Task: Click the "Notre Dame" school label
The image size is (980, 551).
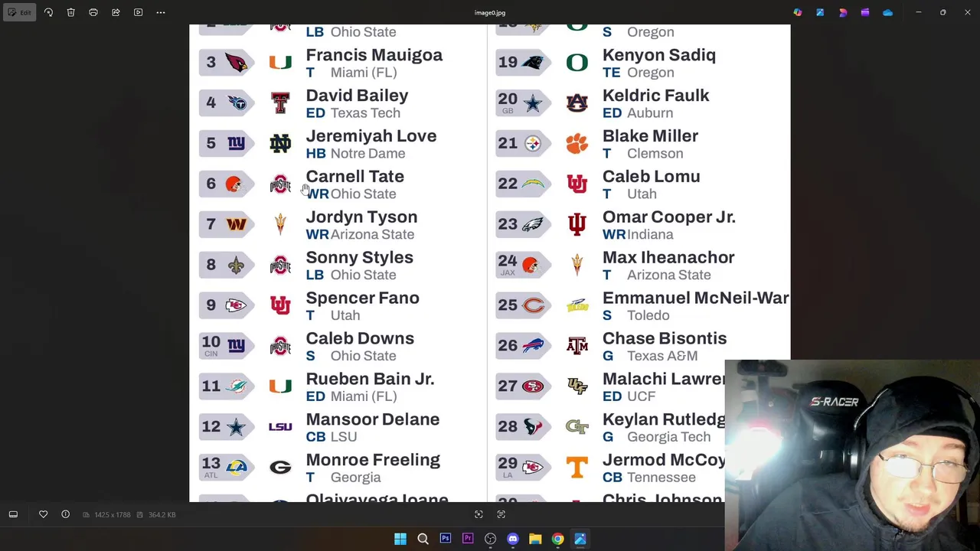Action: tap(367, 154)
